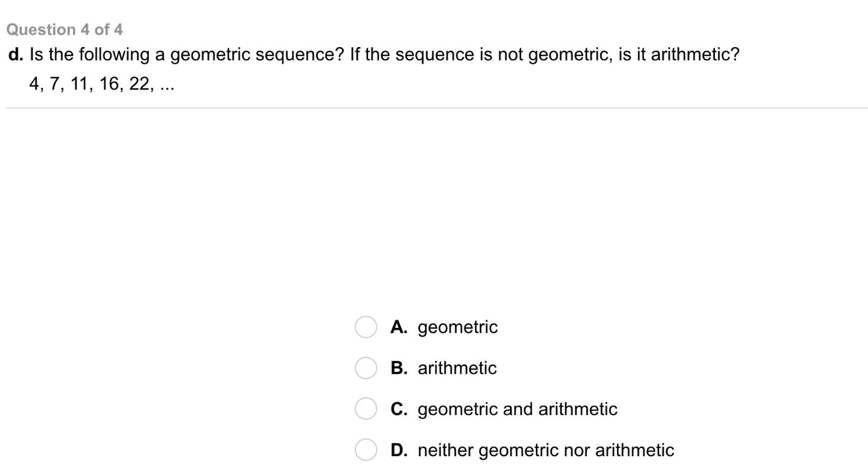868x468 pixels.
Task: Select the radio button for option A
Action: 365,327
